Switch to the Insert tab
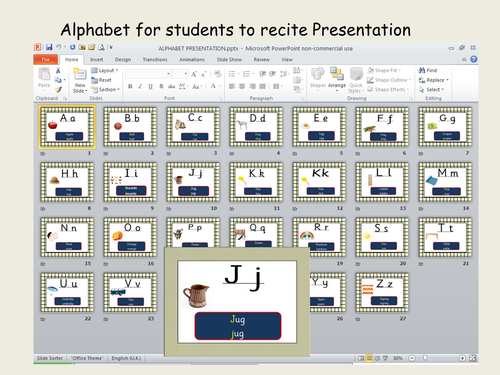The height and width of the screenshot is (375, 500). (x=96, y=60)
